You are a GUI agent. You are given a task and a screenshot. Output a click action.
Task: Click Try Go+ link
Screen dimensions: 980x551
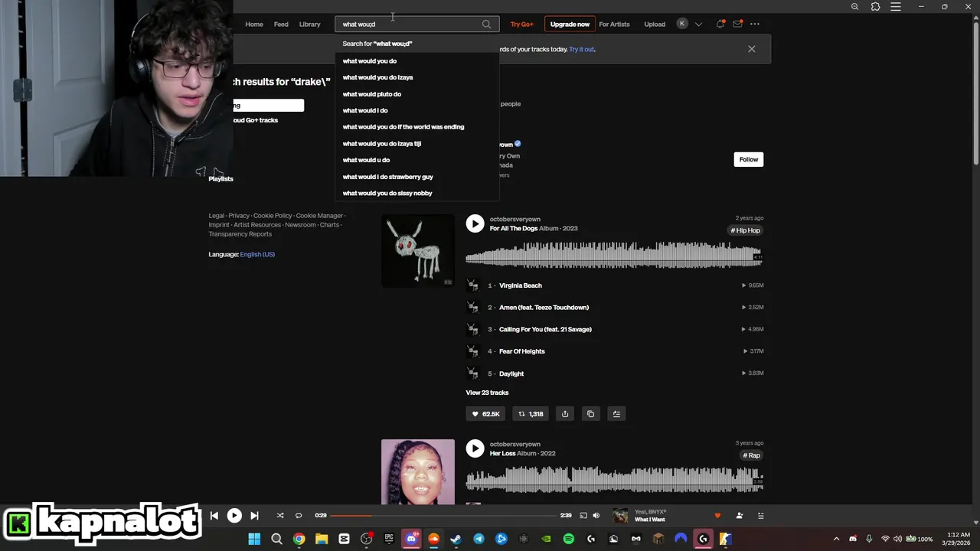pyautogui.click(x=522, y=24)
